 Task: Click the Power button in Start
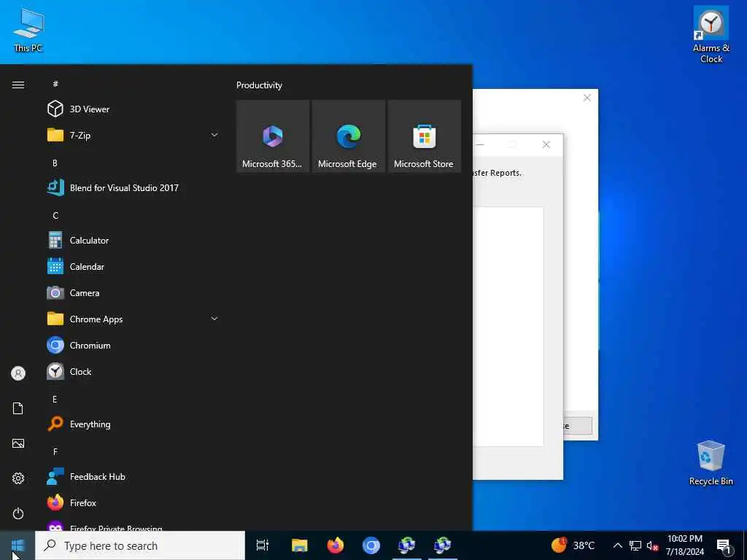18,513
